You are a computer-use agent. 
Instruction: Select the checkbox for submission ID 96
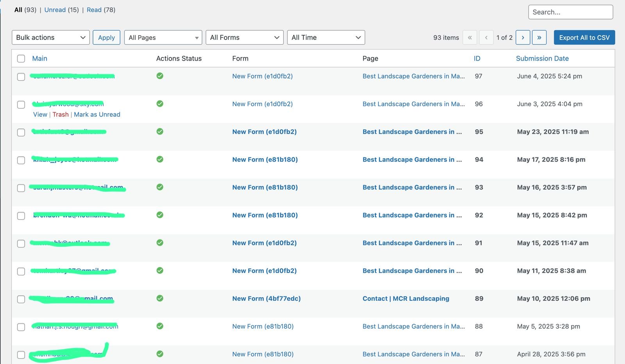pyautogui.click(x=21, y=105)
